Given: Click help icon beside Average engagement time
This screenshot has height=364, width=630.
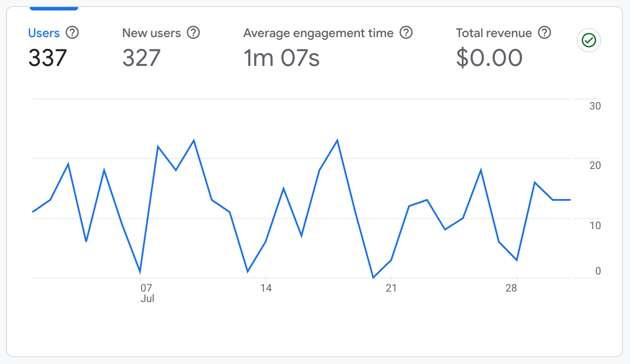Looking at the screenshot, I should [x=406, y=33].
